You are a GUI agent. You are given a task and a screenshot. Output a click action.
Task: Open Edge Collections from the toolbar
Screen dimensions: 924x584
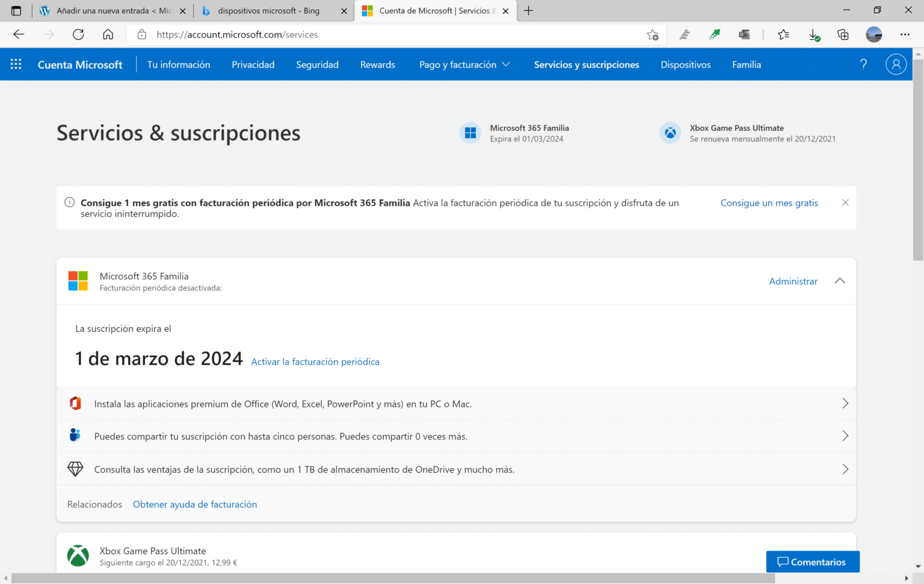click(x=843, y=34)
